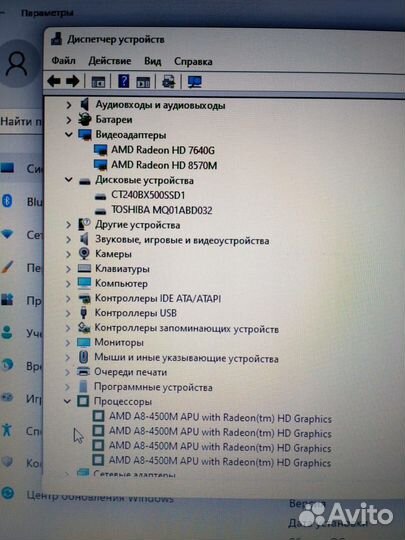Click the Очереди печати label

tap(131, 372)
